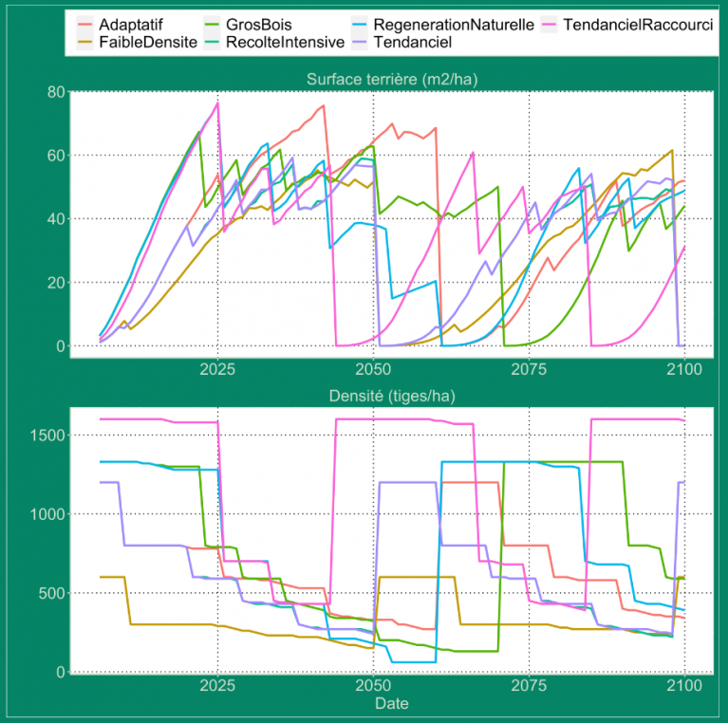Image resolution: width=728 pixels, height=723 pixels.
Task: Click the Date x-axis title
Action: (391, 703)
